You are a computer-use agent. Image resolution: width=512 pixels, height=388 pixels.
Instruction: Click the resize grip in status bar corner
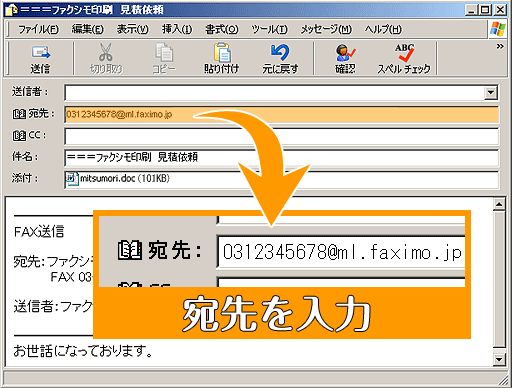pyautogui.click(x=503, y=380)
